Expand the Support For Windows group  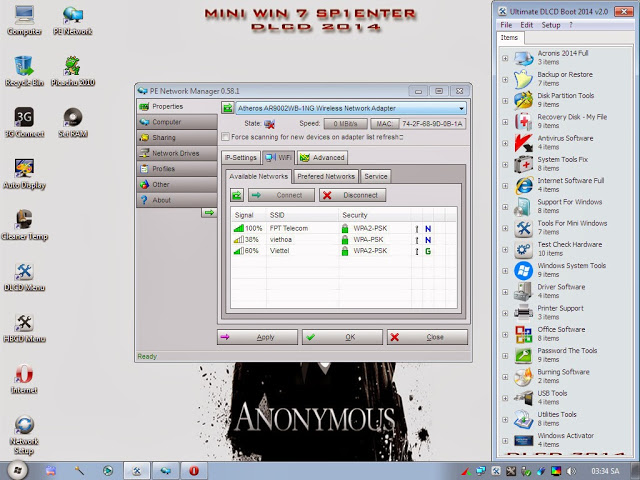(x=505, y=207)
